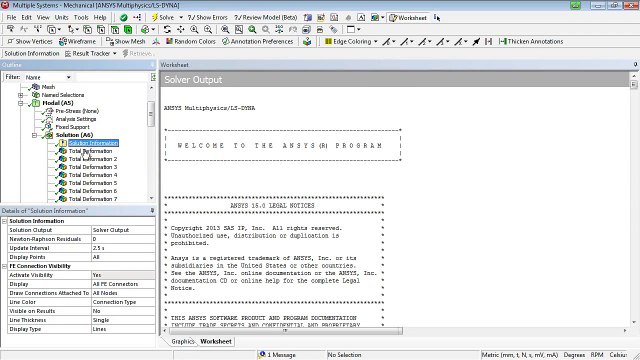
Task: Open the Units menu
Action: [x=61, y=18]
